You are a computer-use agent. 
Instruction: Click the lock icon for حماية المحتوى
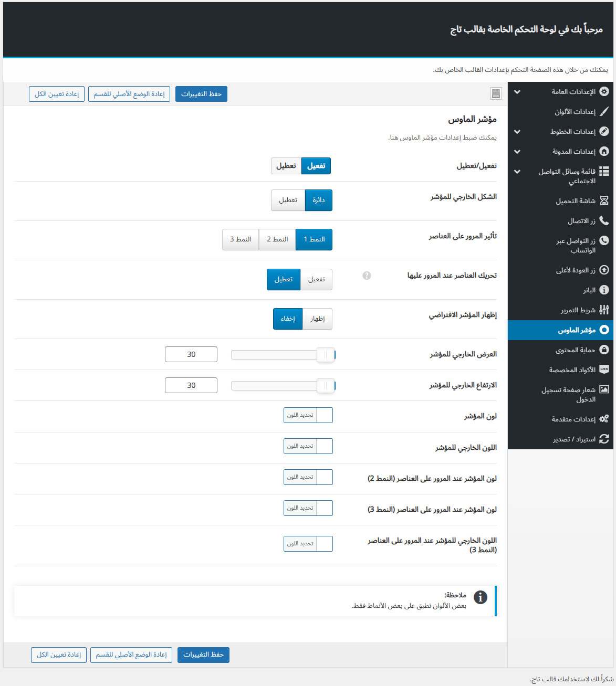click(604, 350)
